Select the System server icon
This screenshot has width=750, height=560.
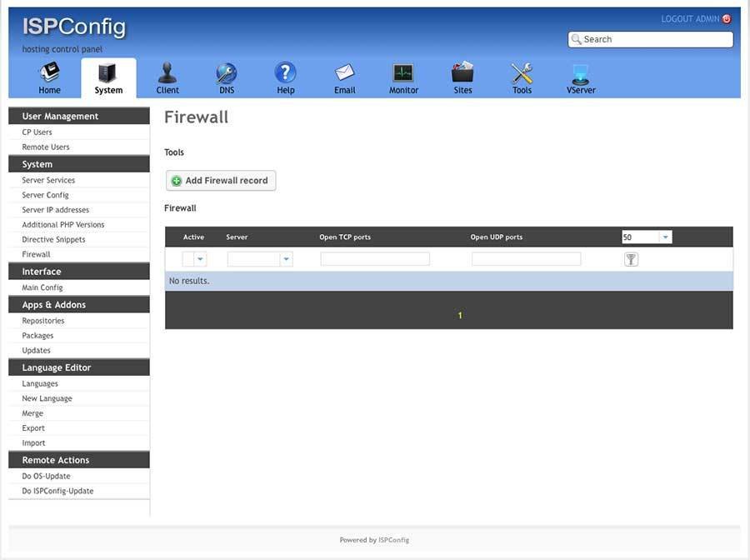(x=107, y=73)
